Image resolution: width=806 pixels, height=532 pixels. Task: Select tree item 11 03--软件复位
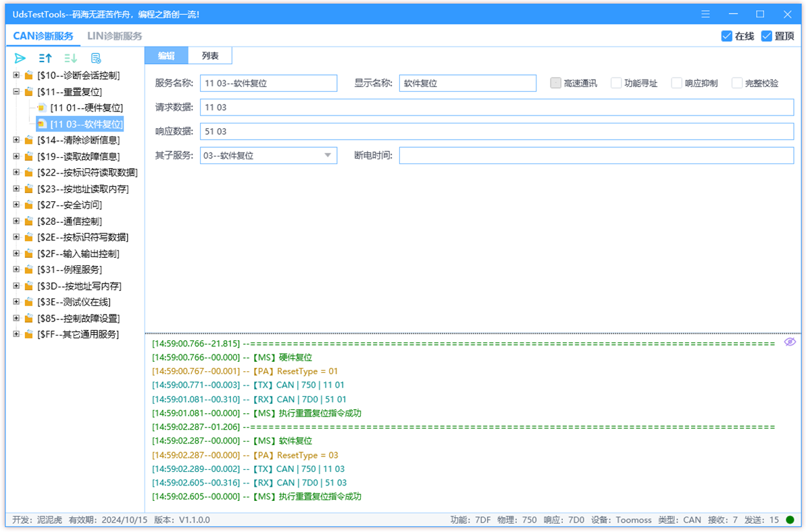[86, 124]
